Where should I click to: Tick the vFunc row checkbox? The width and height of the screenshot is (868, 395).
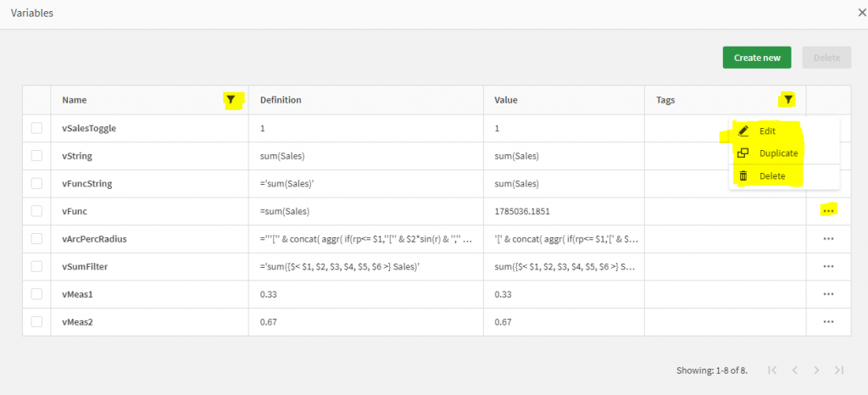click(36, 211)
